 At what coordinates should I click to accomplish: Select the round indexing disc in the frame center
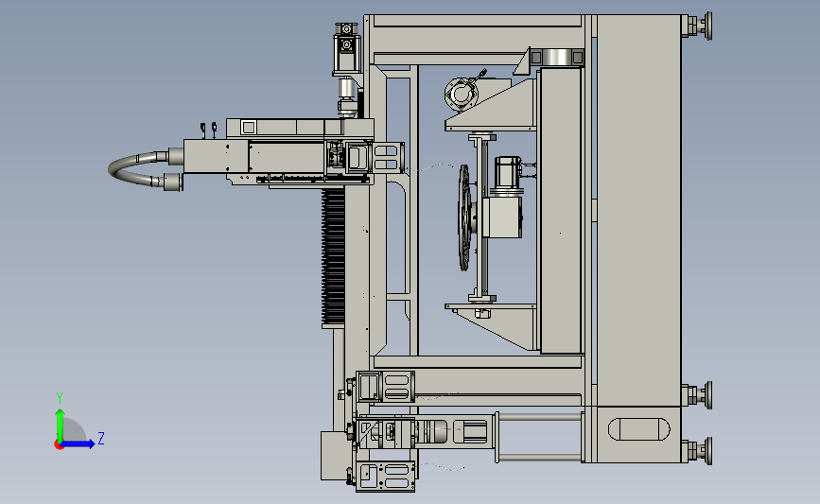(463, 217)
